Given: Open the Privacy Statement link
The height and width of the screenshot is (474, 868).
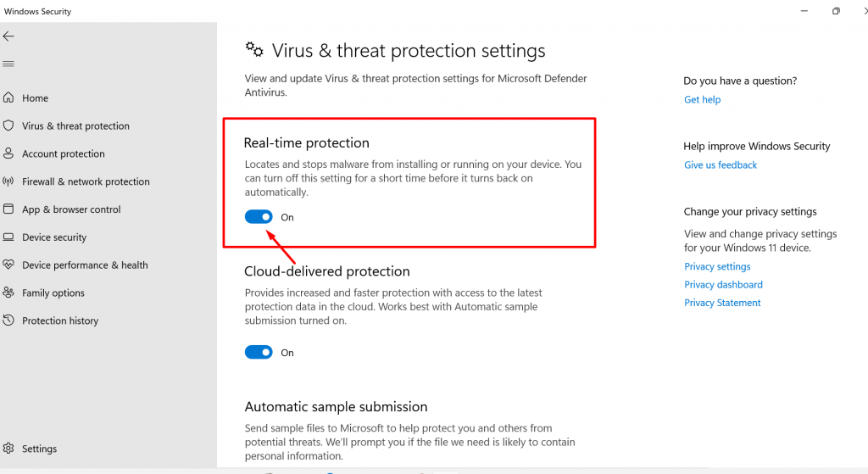Looking at the screenshot, I should coord(722,303).
